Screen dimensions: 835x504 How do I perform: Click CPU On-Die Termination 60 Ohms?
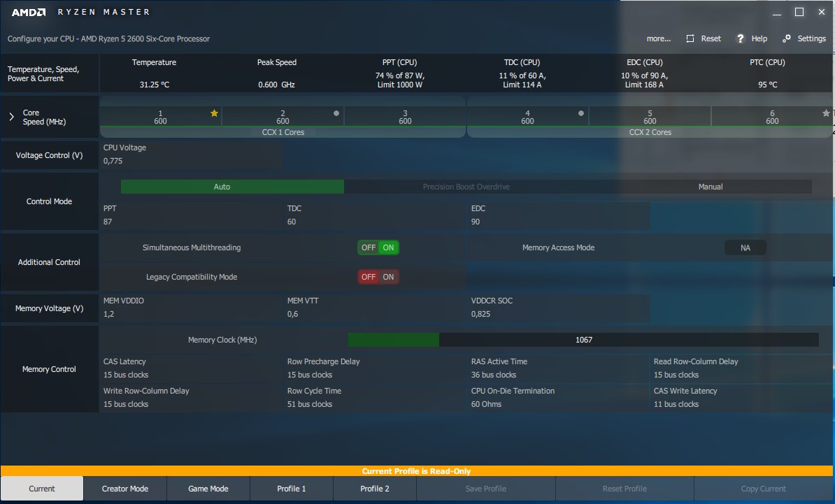click(x=559, y=397)
